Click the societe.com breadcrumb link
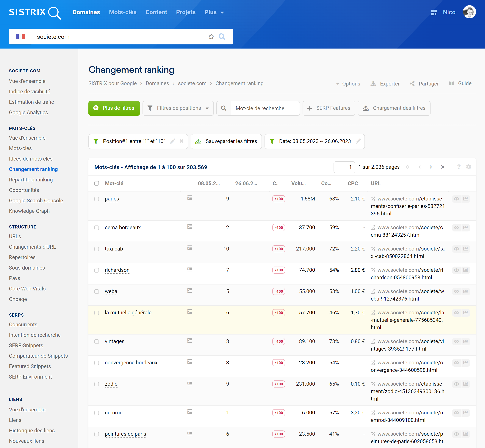The height and width of the screenshot is (448, 485). pos(192,83)
